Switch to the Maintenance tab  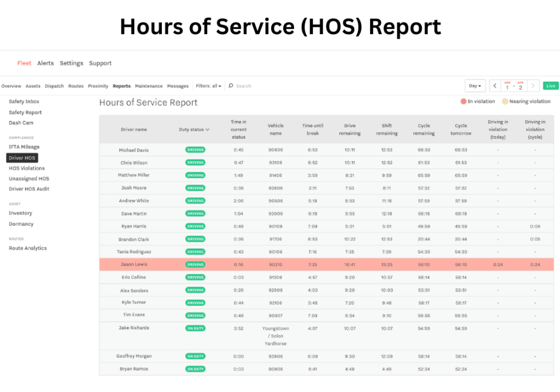pos(148,86)
